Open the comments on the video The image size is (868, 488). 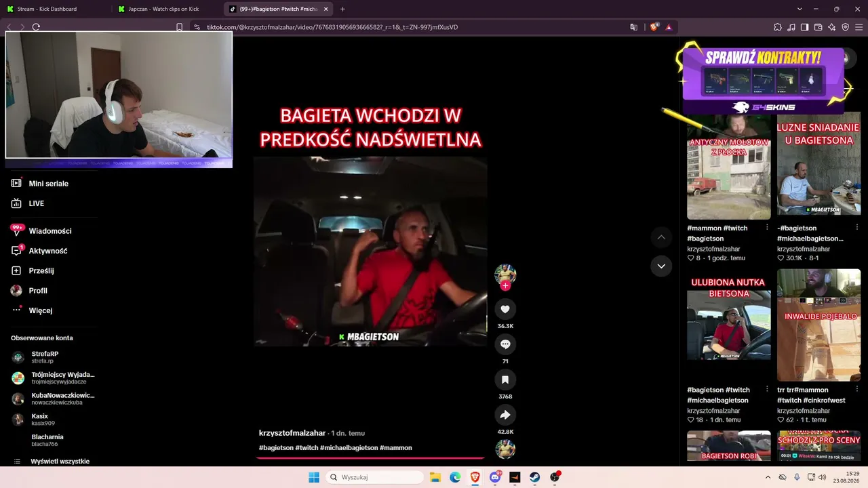pos(505,344)
